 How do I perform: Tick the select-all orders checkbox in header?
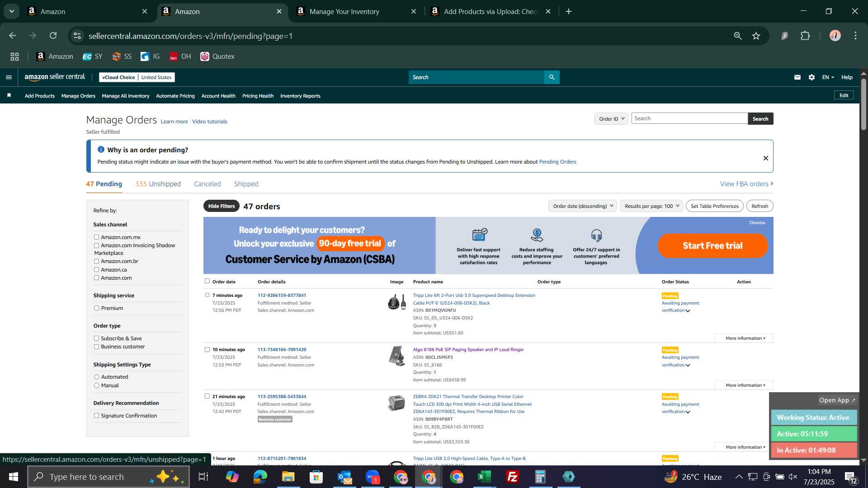point(207,281)
